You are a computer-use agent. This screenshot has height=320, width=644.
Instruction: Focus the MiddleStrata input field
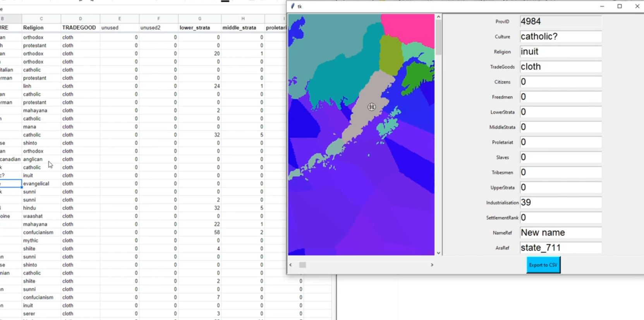(x=561, y=127)
